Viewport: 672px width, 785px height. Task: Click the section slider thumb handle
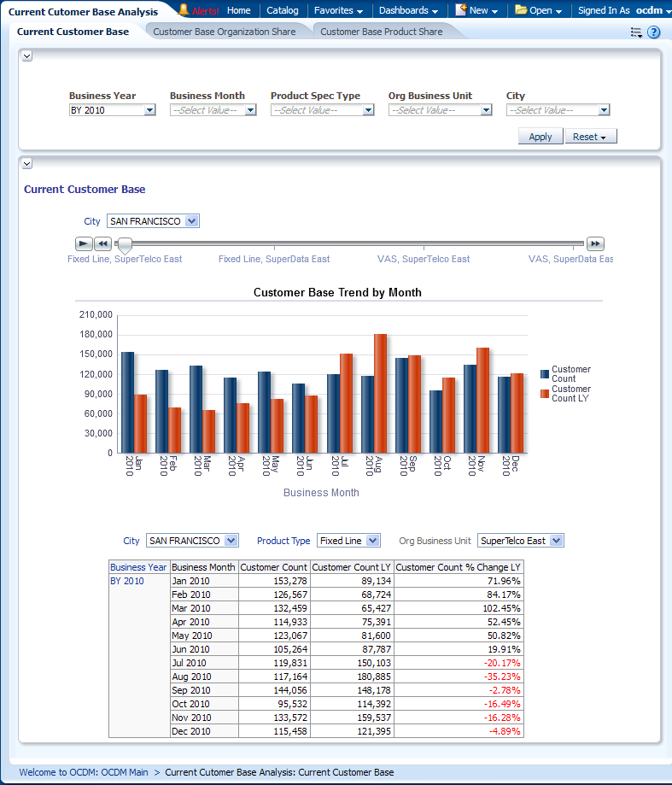coord(125,246)
